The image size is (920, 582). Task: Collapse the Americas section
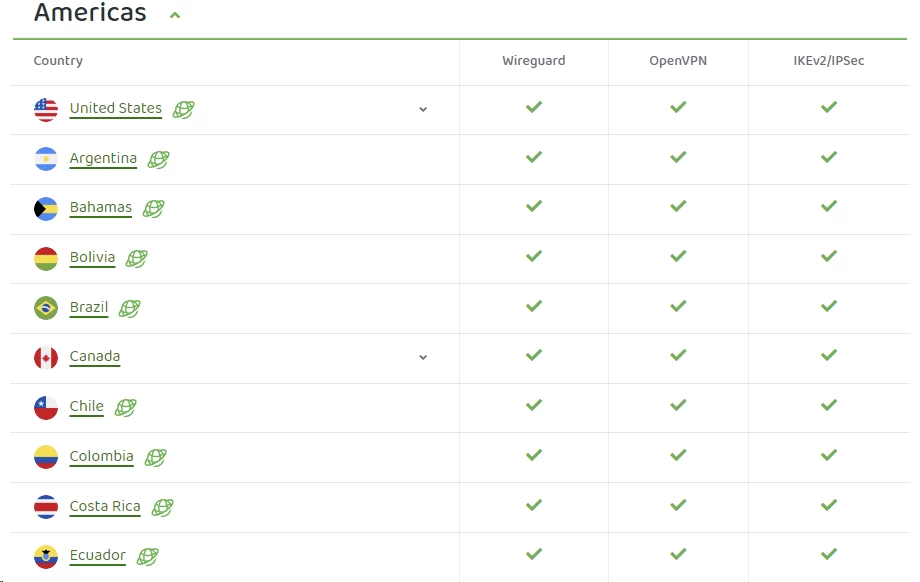click(x=175, y=16)
